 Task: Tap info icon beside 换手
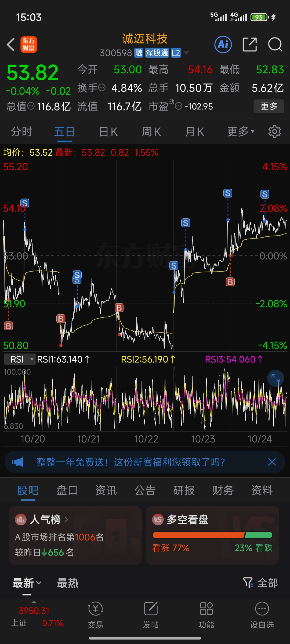(102, 87)
